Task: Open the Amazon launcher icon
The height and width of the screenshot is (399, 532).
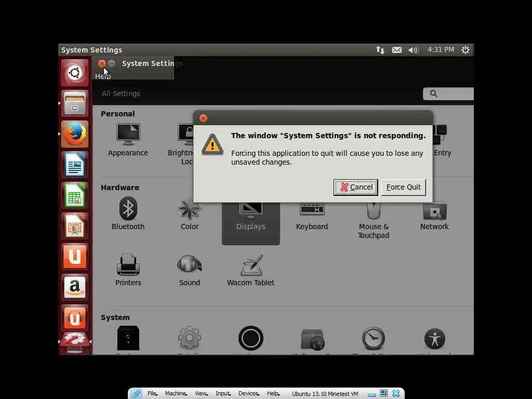Action: click(x=75, y=287)
